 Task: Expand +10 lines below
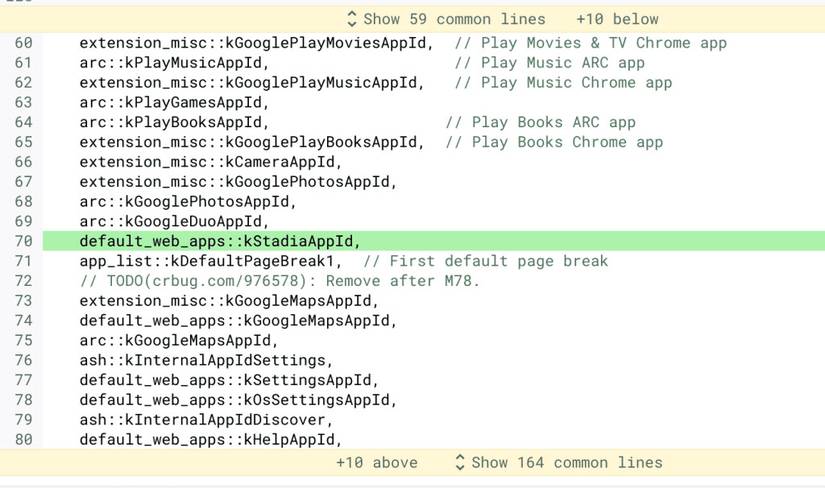[x=617, y=19]
